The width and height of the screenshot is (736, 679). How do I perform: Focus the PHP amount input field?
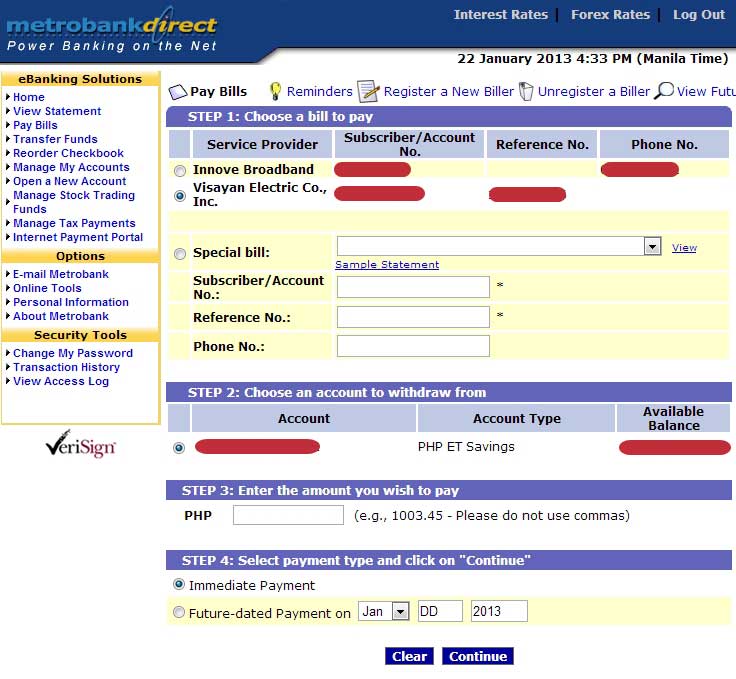288,515
